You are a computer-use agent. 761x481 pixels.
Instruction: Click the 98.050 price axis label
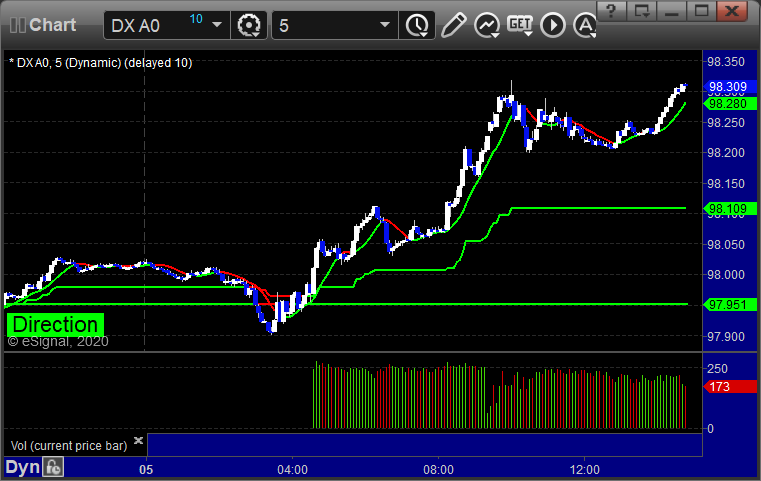pos(726,245)
